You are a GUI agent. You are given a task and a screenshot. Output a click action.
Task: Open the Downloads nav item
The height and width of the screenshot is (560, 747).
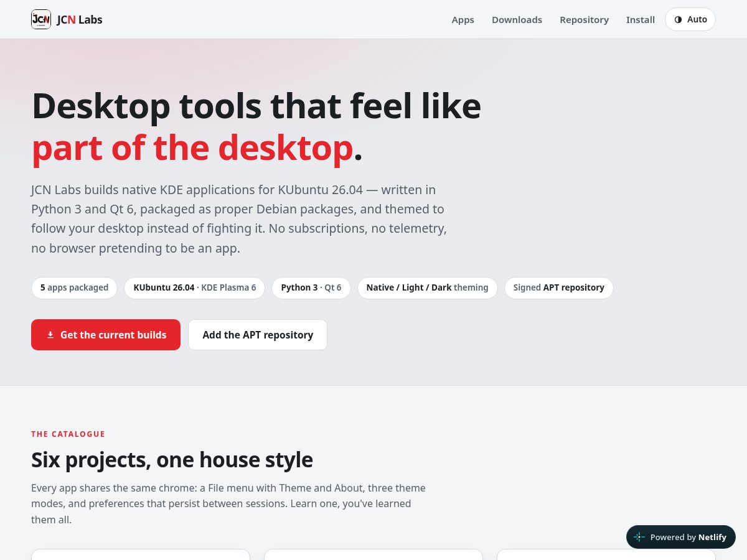click(x=517, y=20)
